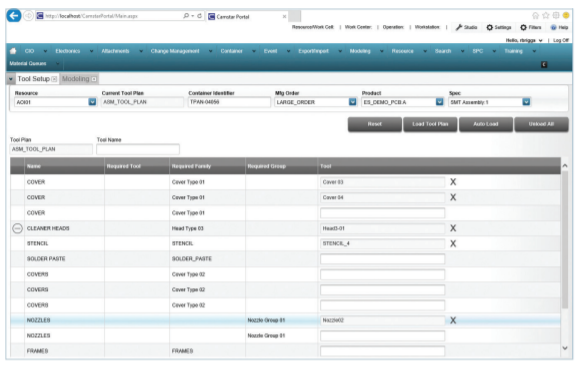Click the Camstar Portal browser tab
580x371 pixels.
point(247,17)
